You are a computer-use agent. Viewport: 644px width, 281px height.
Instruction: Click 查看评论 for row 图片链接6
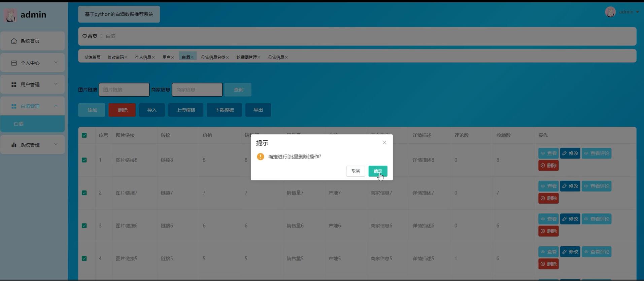597,219
